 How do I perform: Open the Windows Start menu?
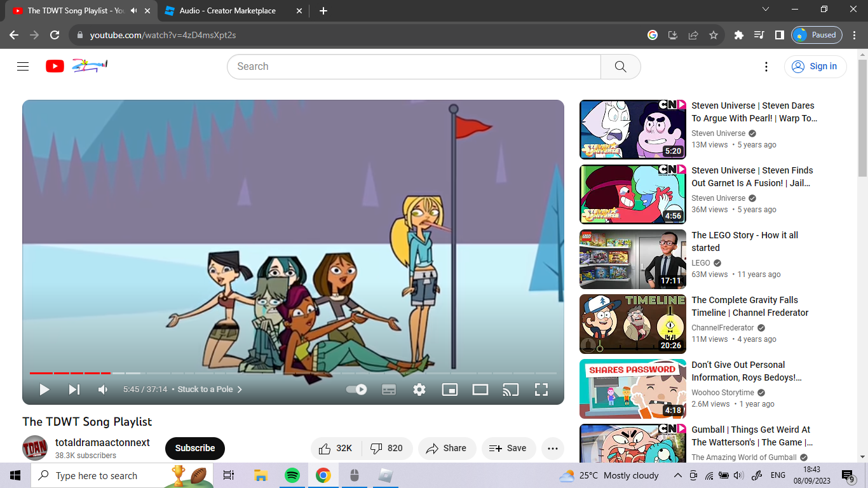tap(15, 475)
